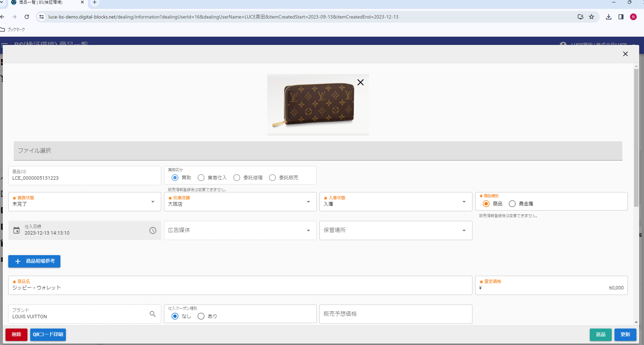The image size is (644, 345).
Task: Click the 商品相場参考 button
Action: 34,261
